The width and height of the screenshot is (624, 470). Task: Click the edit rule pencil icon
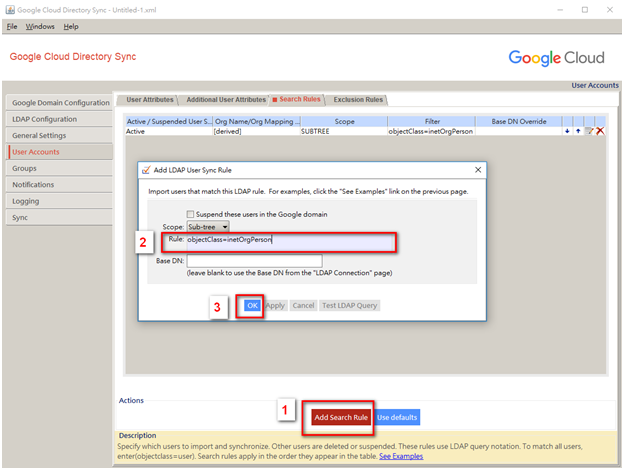coord(589,131)
